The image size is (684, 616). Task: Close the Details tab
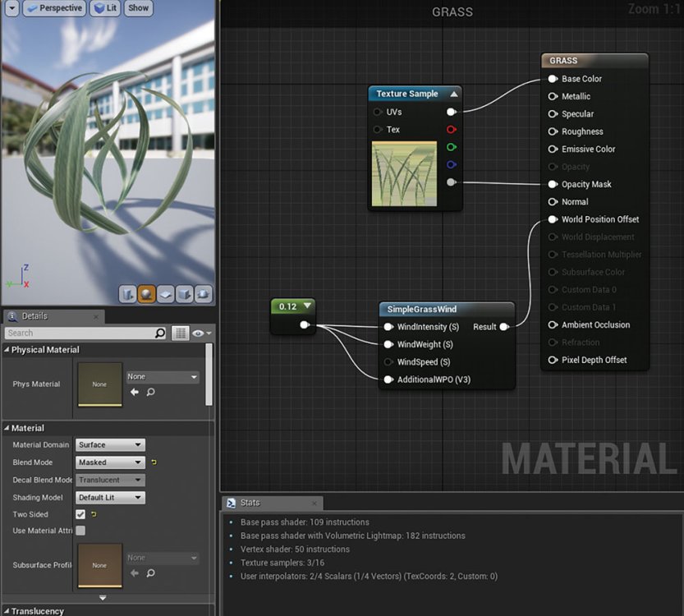[96, 317]
